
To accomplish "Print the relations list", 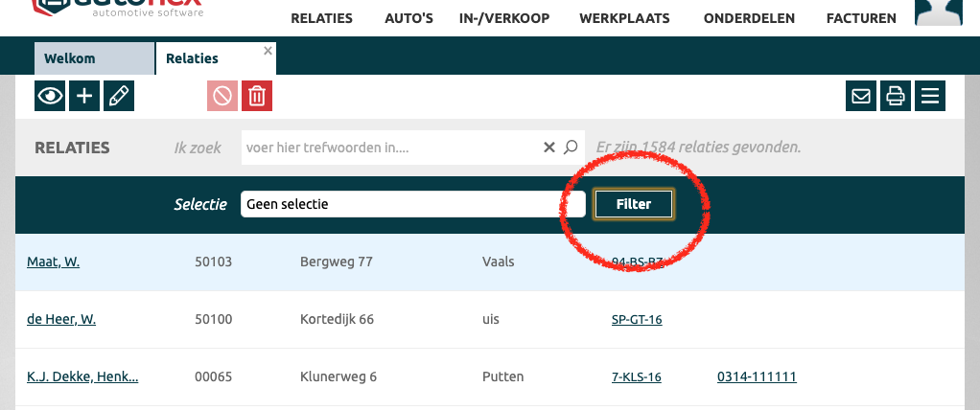I will click(896, 96).
